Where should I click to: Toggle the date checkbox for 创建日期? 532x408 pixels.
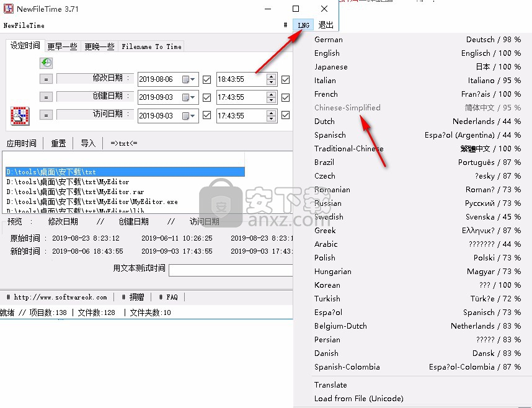(206, 97)
